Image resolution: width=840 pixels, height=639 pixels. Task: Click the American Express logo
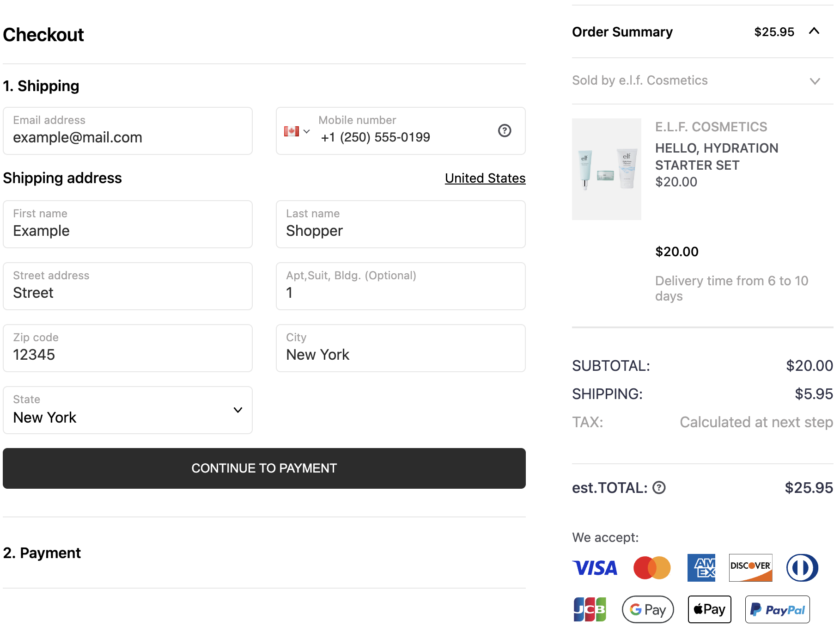coord(701,568)
